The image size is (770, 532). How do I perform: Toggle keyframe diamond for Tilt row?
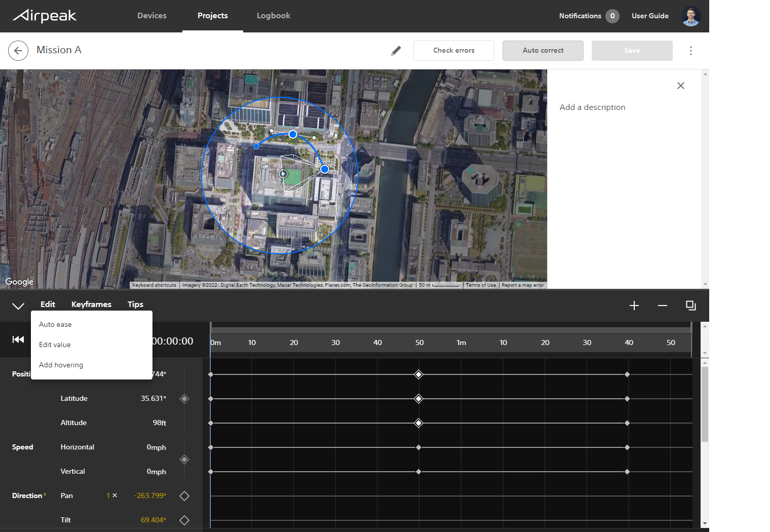[x=184, y=520]
